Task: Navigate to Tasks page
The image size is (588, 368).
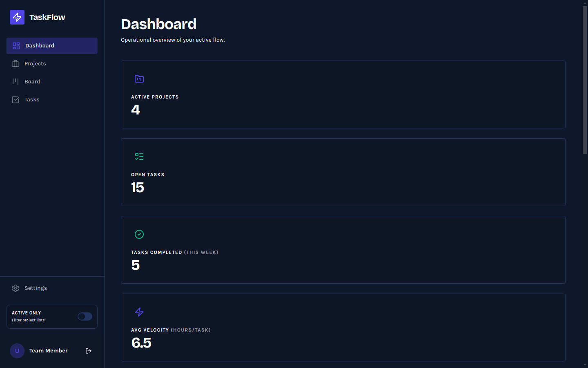Action: click(x=52, y=100)
